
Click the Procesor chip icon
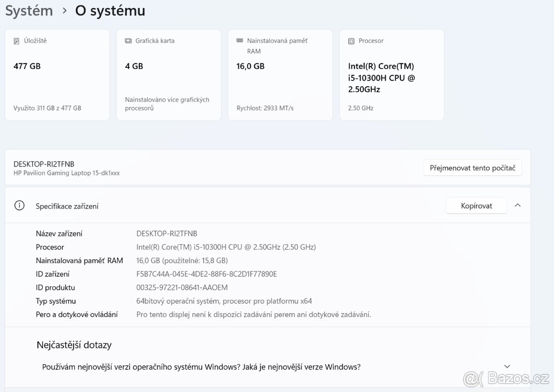(x=351, y=41)
